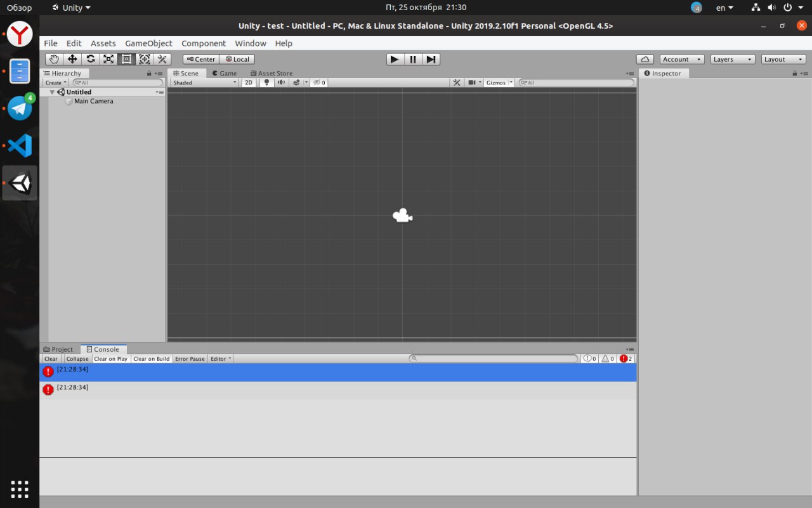This screenshot has width=812, height=508.
Task: Select the Move tool
Action: tap(72, 59)
